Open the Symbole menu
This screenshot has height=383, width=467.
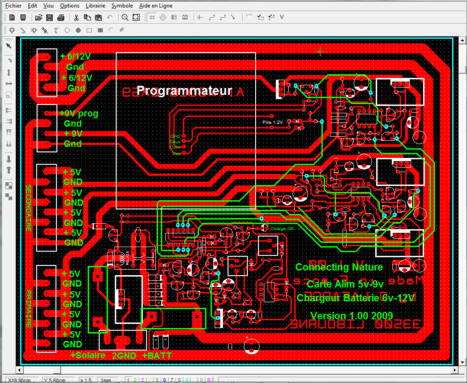pos(122,6)
